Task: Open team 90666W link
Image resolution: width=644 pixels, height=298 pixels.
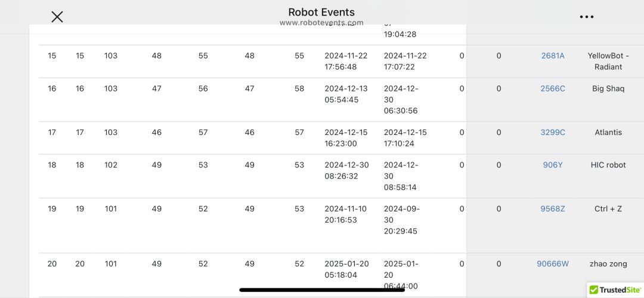Action: coord(553,263)
